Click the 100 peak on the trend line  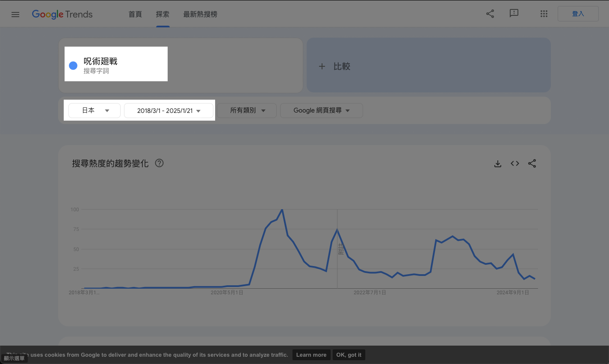[x=282, y=210]
